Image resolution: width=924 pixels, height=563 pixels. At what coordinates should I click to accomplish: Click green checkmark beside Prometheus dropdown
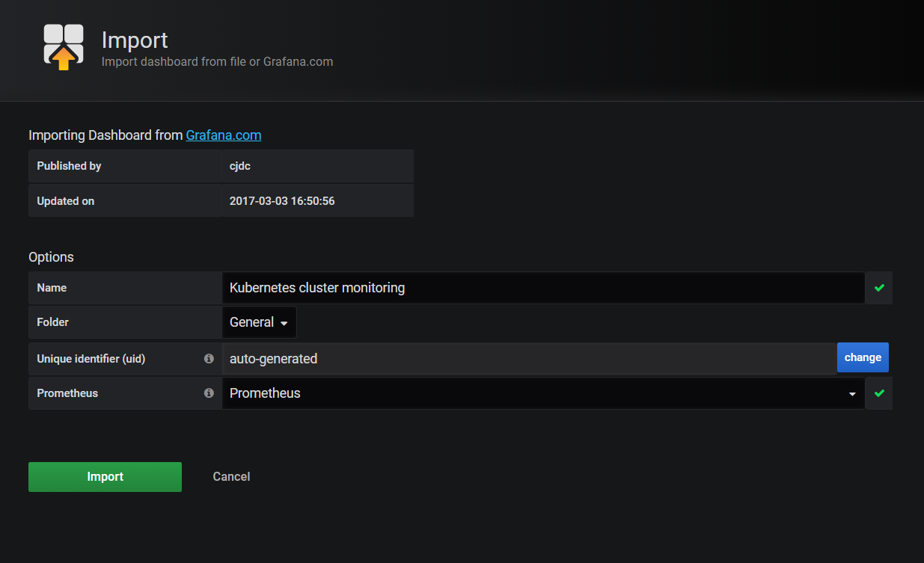pyautogui.click(x=879, y=393)
